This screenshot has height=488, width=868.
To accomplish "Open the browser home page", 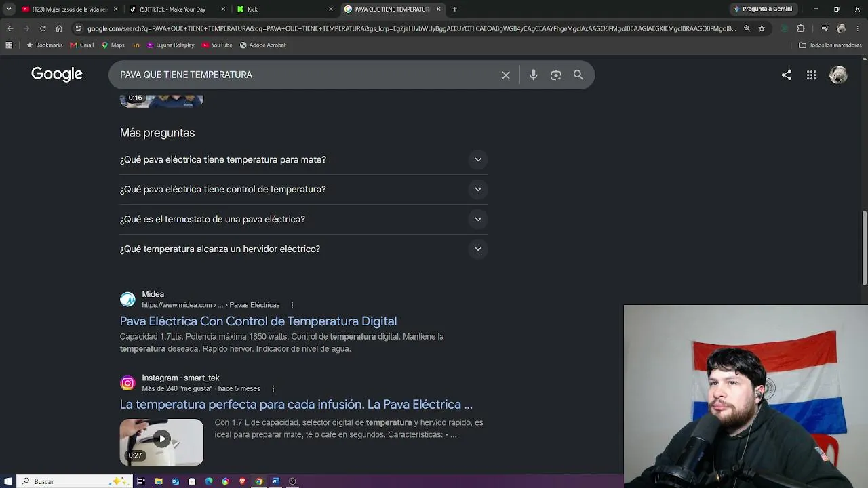I will click(59, 28).
